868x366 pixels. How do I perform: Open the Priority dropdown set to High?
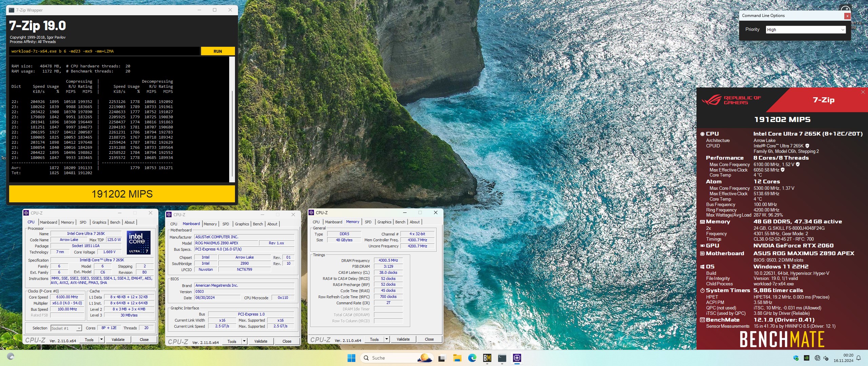806,30
